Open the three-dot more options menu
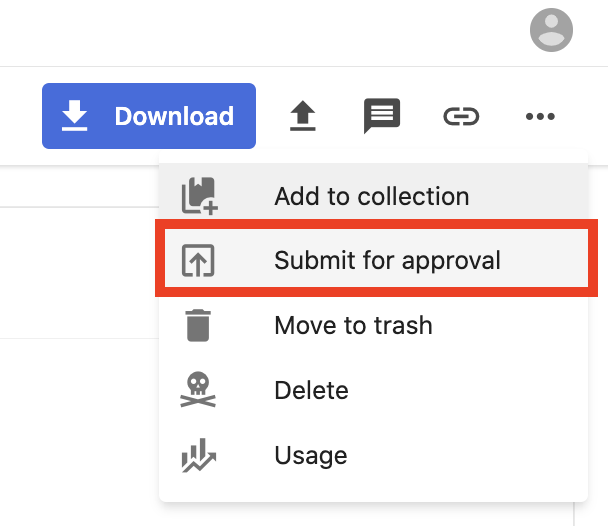608x526 pixels. click(x=540, y=116)
